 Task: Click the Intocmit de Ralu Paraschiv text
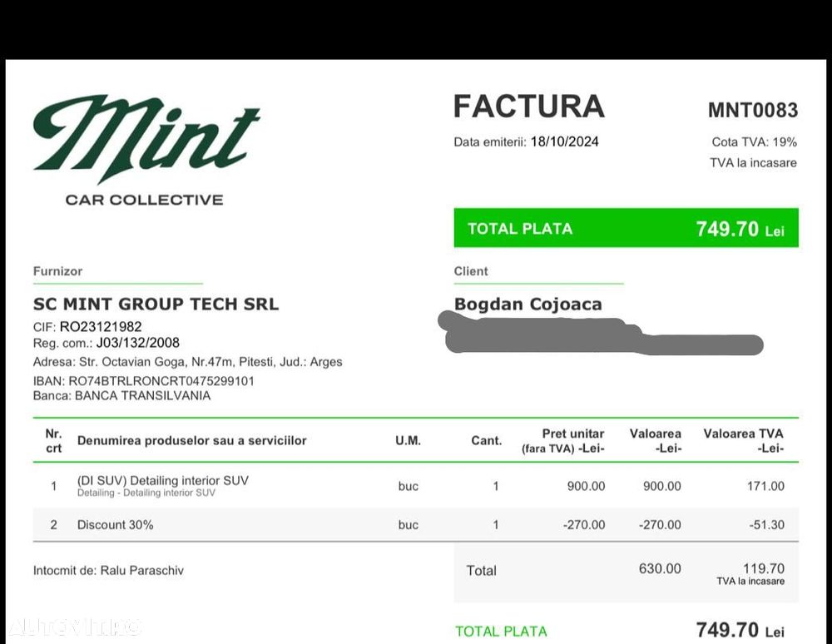(x=108, y=571)
